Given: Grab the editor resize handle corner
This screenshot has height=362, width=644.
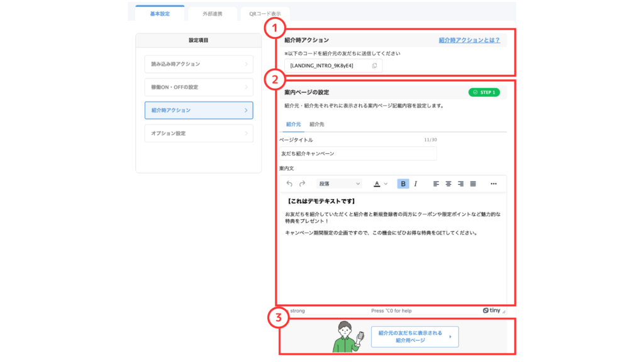Looking at the screenshot, I should (504, 312).
